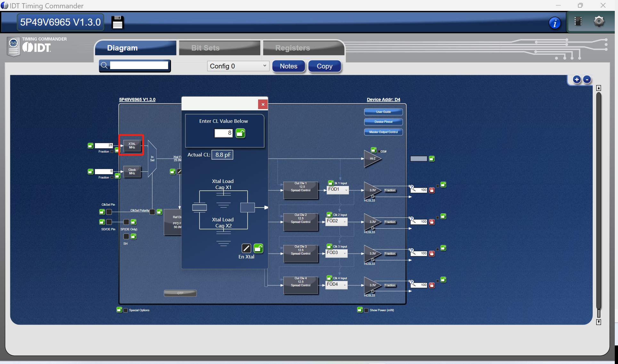Click the save floppy disk icon

pyautogui.click(x=118, y=22)
